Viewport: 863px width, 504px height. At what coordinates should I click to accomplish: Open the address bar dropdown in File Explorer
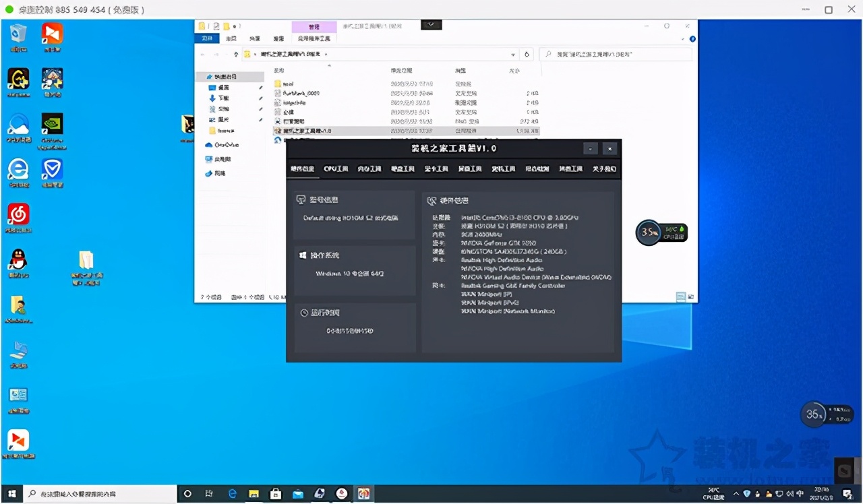click(x=512, y=54)
